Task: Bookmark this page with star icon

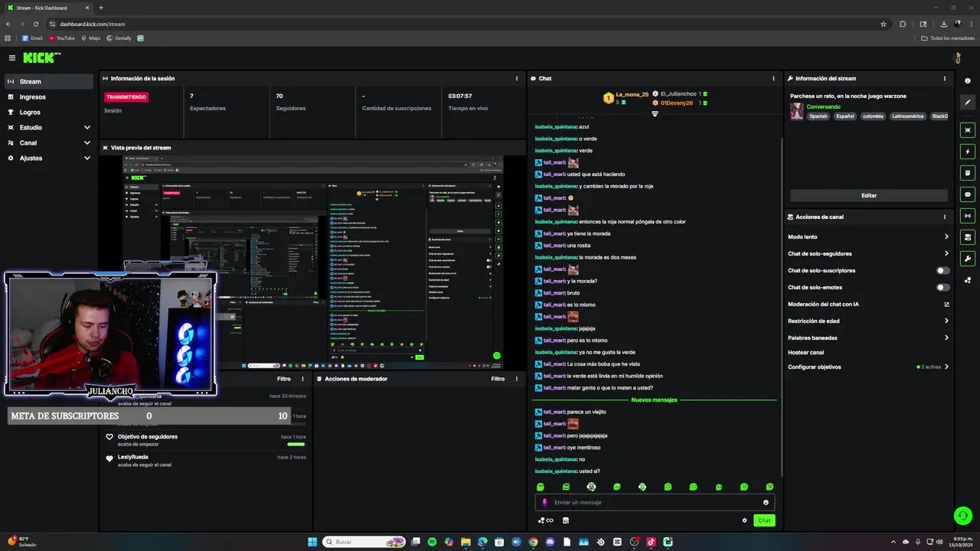Action: pos(884,24)
